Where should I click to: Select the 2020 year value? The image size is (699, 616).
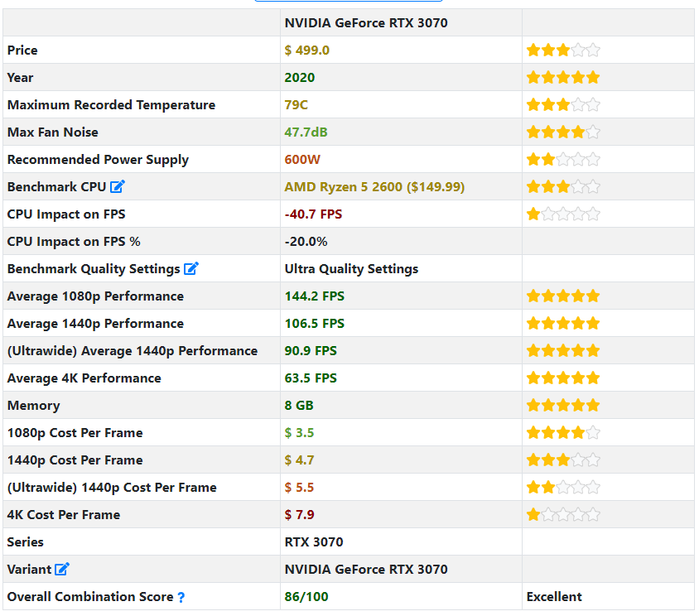300,77
